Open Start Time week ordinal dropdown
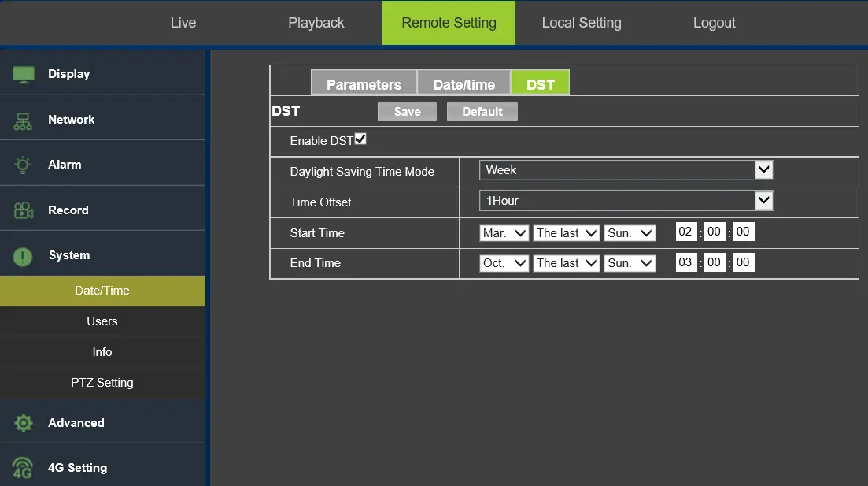The height and width of the screenshot is (486, 868). click(567, 232)
